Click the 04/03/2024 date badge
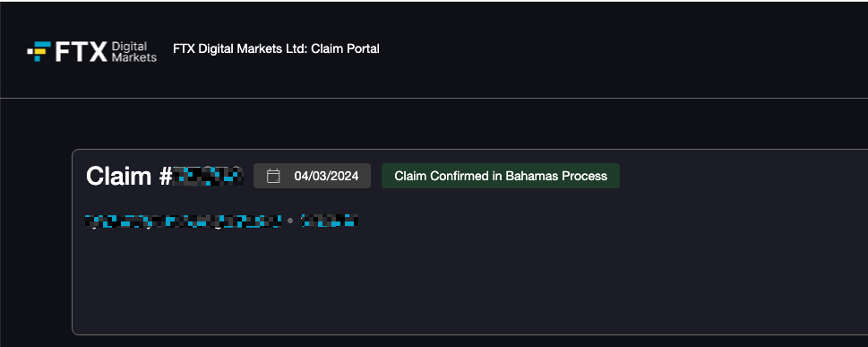 tap(313, 176)
